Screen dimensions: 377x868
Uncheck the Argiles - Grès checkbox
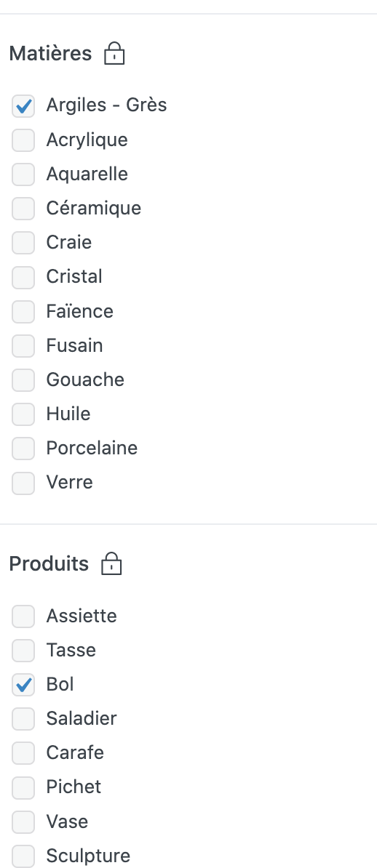[x=23, y=105]
